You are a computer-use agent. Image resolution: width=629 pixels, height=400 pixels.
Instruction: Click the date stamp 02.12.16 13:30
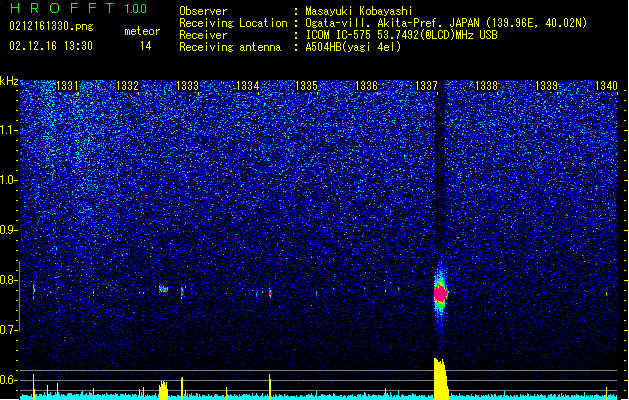[51, 46]
